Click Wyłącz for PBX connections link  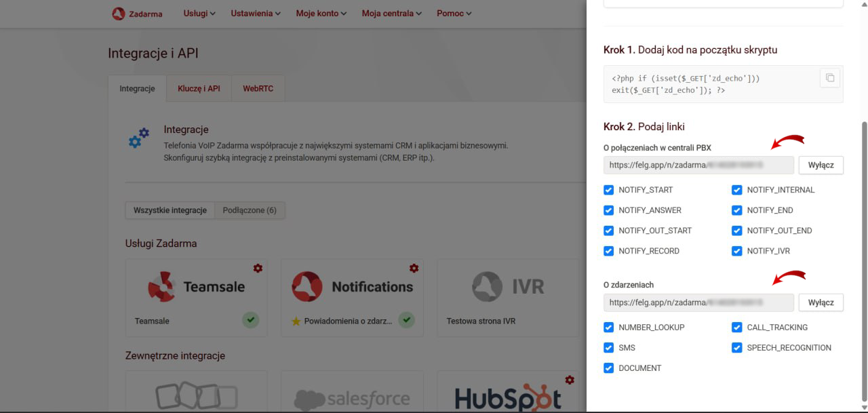[821, 165]
